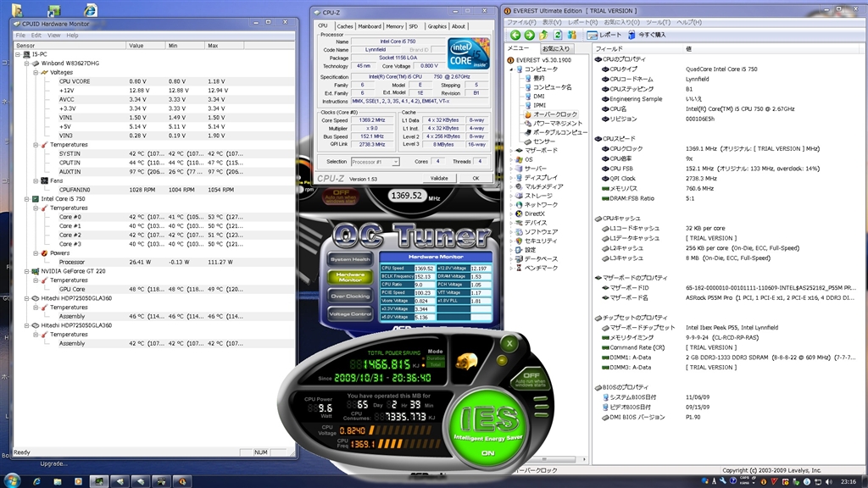
Task: Collapse the Voltages node in Hardware Monitor
Action: (x=34, y=73)
